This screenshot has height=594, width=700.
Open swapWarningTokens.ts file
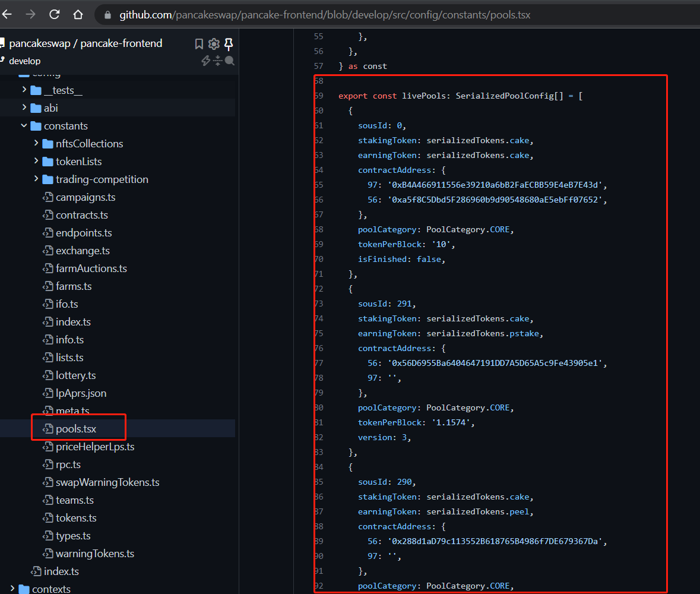click(x=107, y=482)
